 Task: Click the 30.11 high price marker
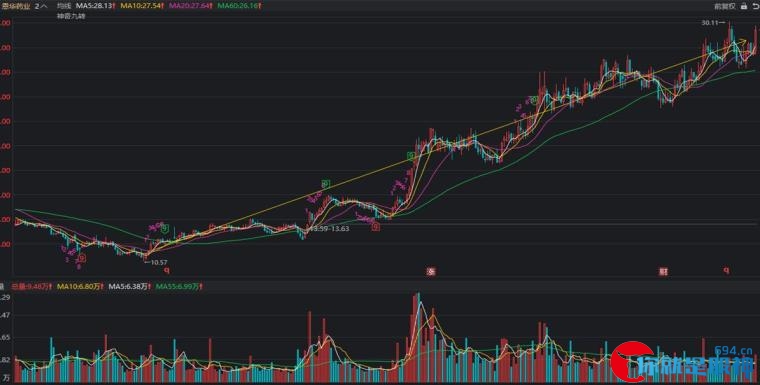tap(712, 22)
